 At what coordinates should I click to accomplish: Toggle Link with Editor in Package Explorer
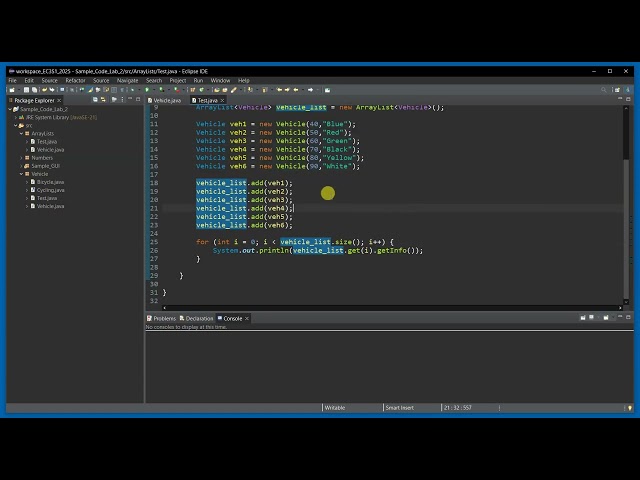103,100
